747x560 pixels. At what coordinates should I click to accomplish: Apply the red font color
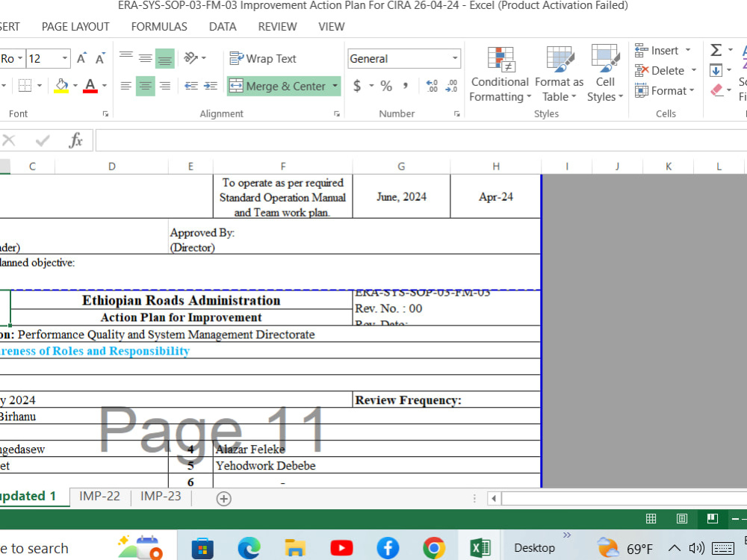click(x=90, y=86)
